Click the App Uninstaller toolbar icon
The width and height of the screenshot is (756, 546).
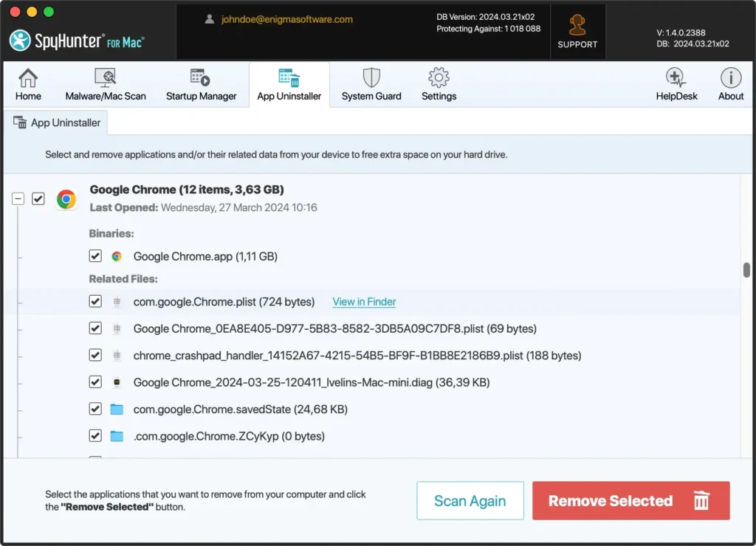[289, 77]
